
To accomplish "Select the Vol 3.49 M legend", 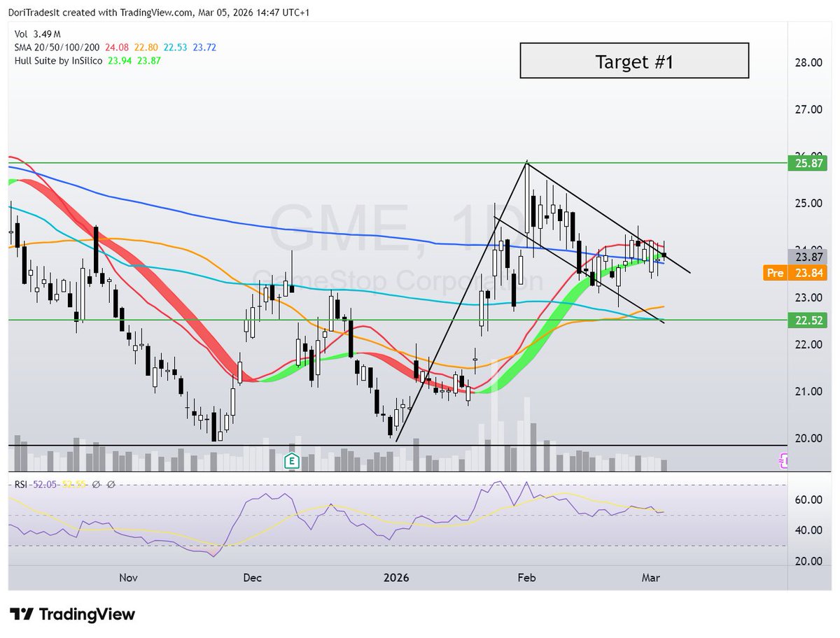I will point(38,35).
